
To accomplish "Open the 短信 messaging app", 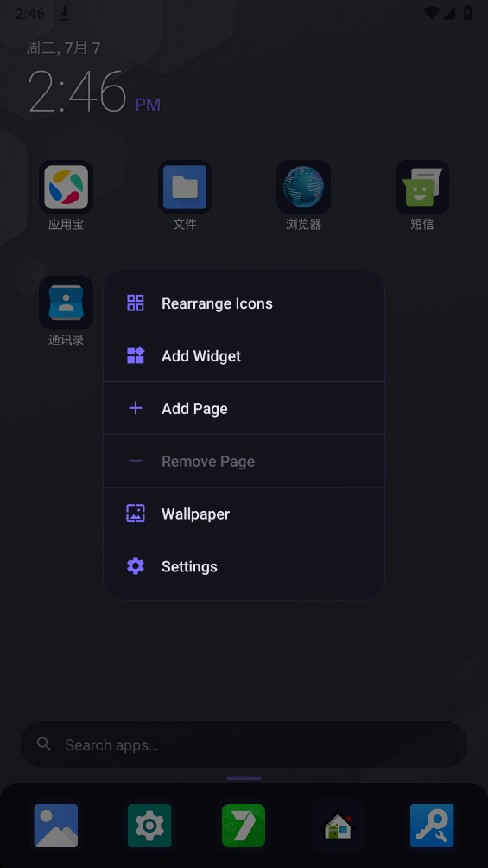I will (422, 187).
